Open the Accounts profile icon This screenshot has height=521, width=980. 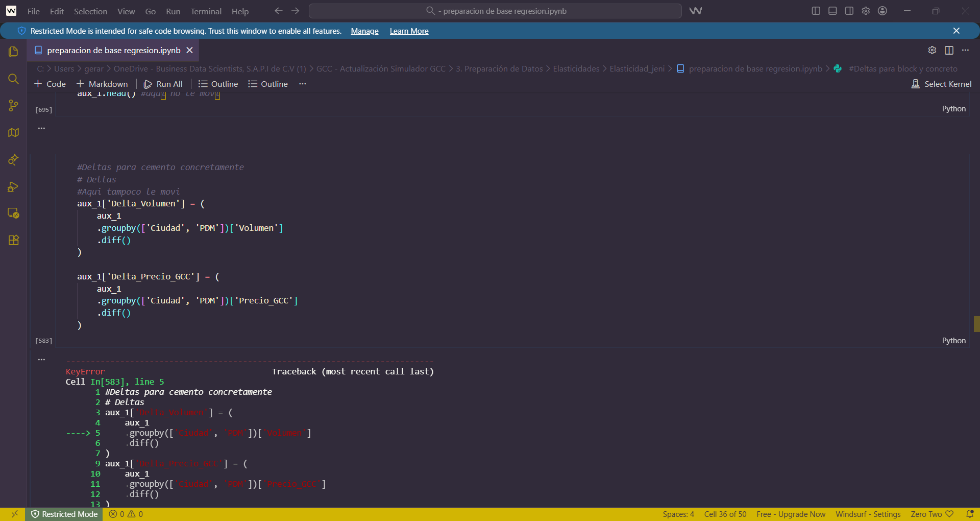[883, 11]
